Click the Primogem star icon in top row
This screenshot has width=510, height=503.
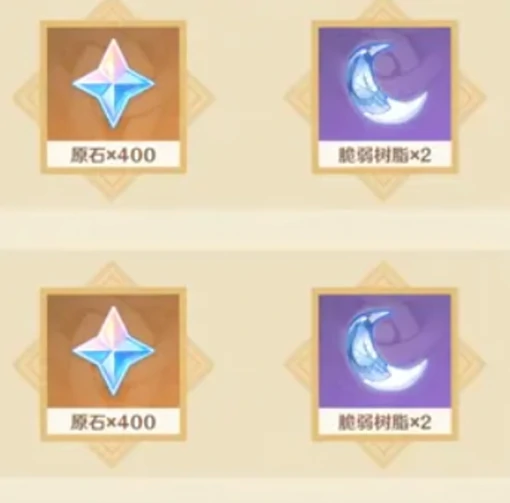click(113, 83)
